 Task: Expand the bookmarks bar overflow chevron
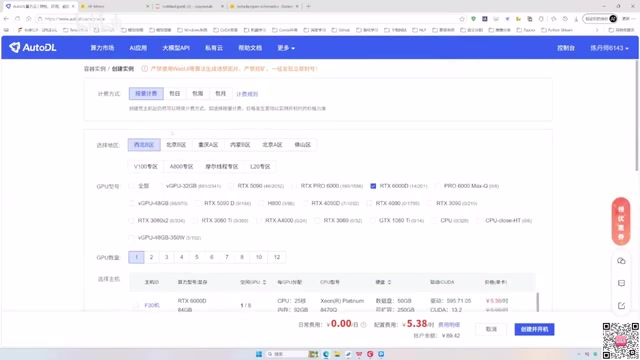(597, 30)
